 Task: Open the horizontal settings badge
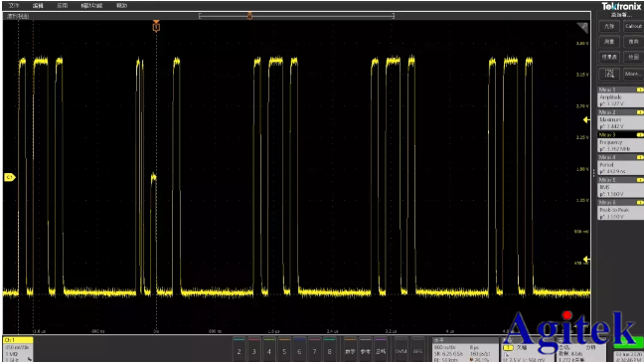tap(465, 350)
